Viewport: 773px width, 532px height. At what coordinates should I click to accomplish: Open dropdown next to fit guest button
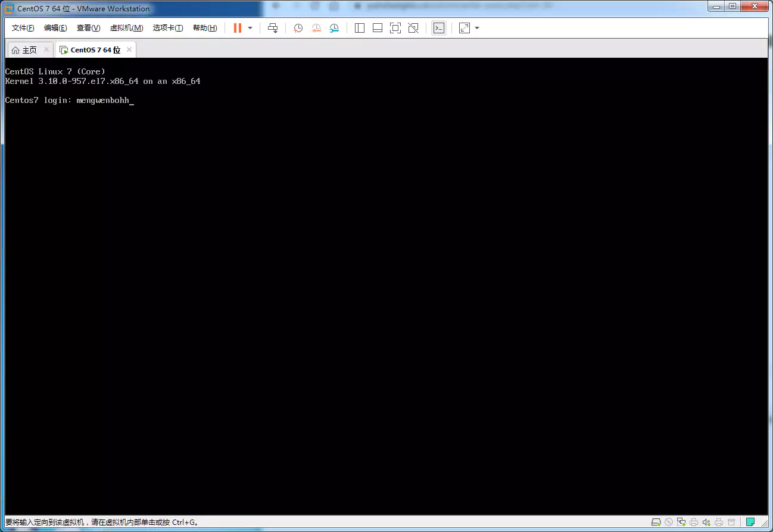coord(476,27)
